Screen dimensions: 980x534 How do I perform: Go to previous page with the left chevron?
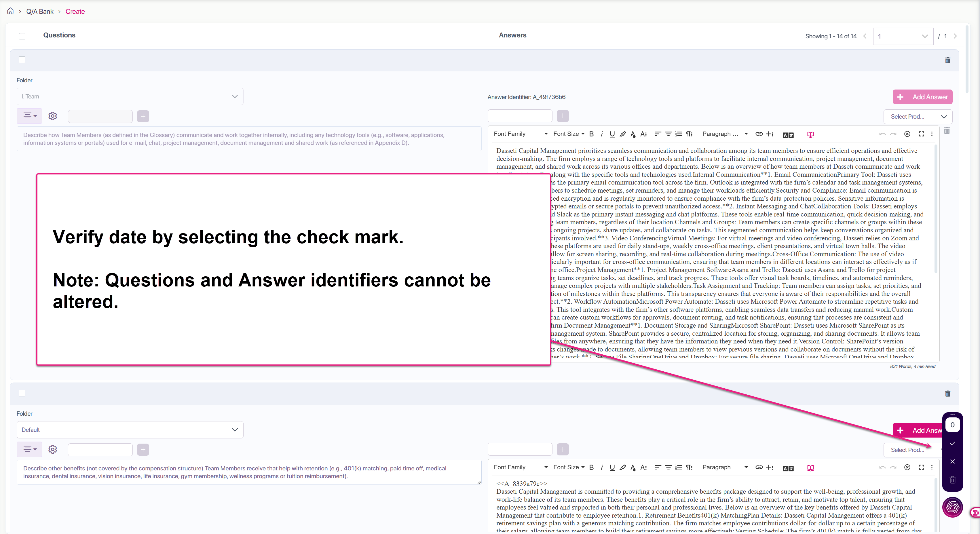click(x=865, y=36)
